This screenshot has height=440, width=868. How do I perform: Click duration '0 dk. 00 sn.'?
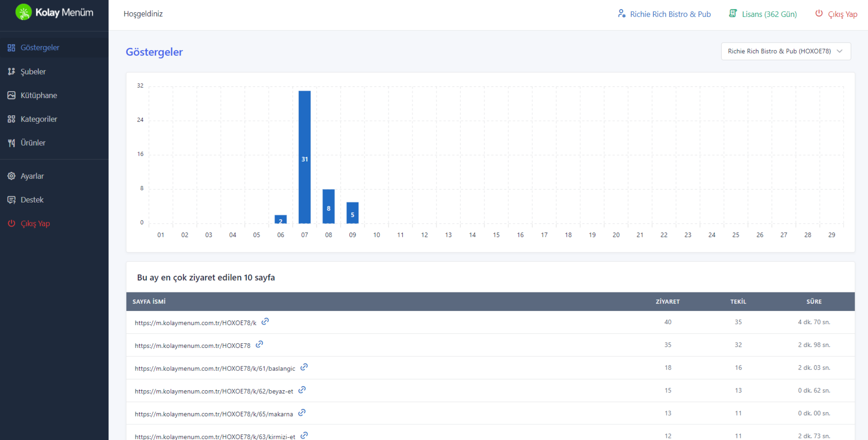point(814,413)
